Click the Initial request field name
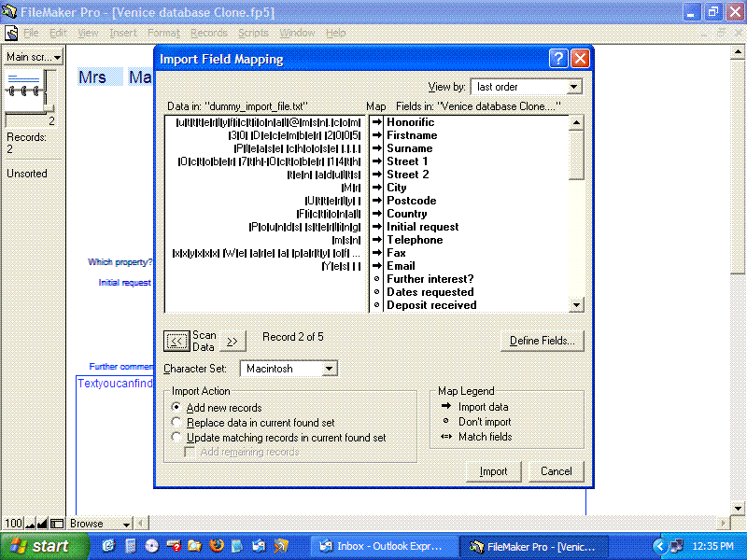 (423, 227)
